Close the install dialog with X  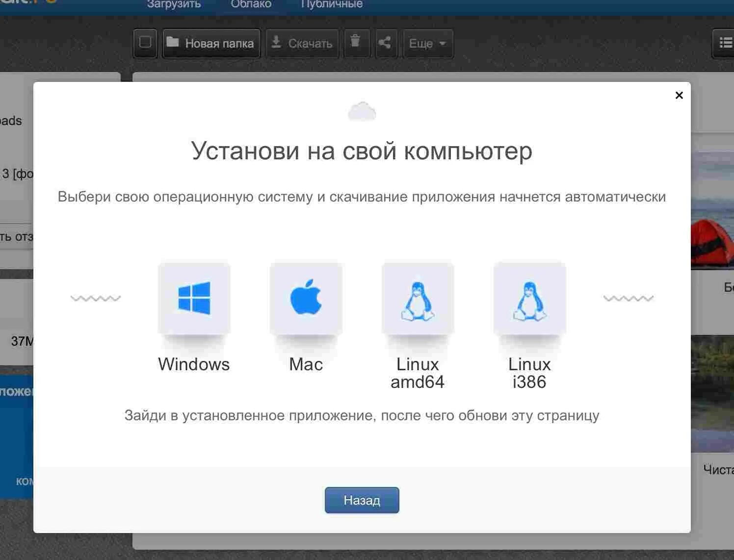(679, 95)
